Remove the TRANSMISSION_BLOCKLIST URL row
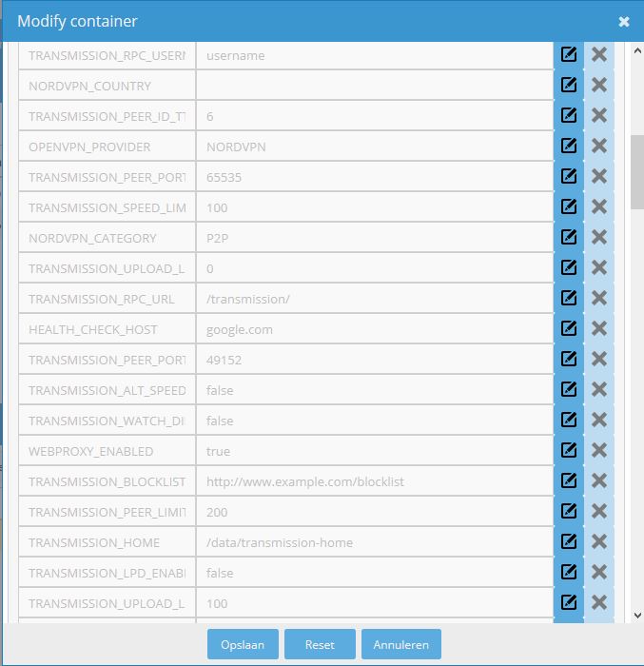Image resolution: width=644 pixels, height=666 pixels. click(x=599, y=480)
